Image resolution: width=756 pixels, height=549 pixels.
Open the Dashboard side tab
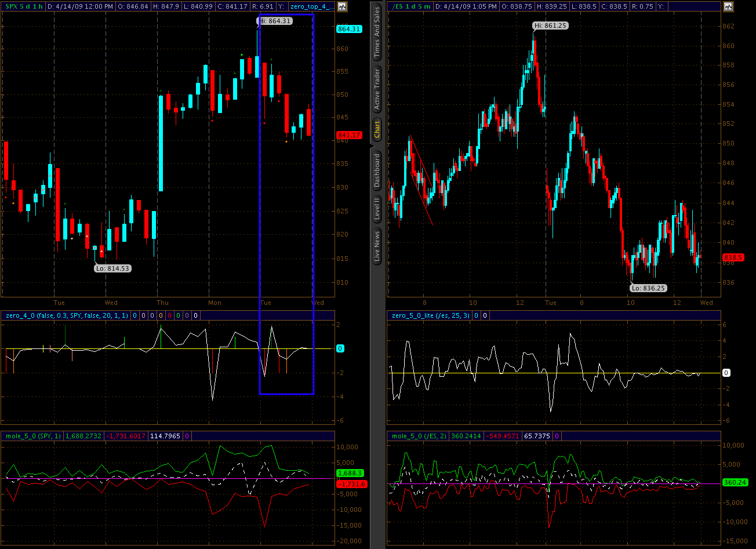[377, 170]
